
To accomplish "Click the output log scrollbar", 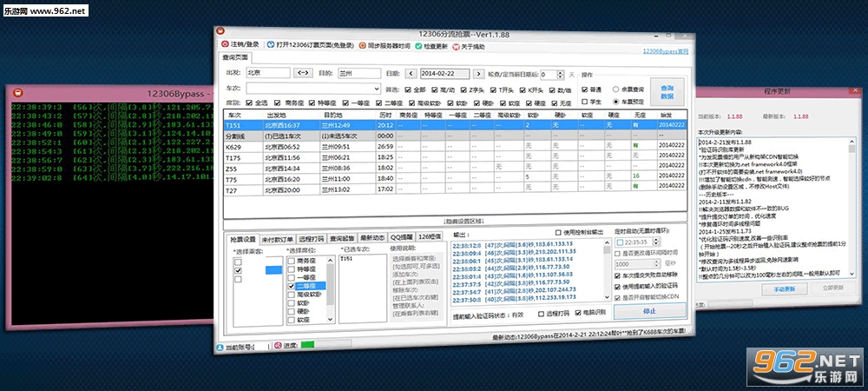I will 608,272.
